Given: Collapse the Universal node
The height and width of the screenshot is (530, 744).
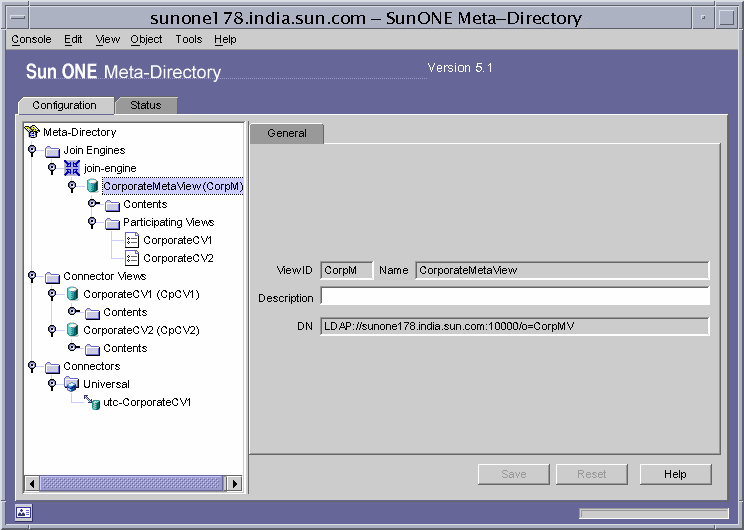Looking at the screenshot, I should click(x=52, y=384).
